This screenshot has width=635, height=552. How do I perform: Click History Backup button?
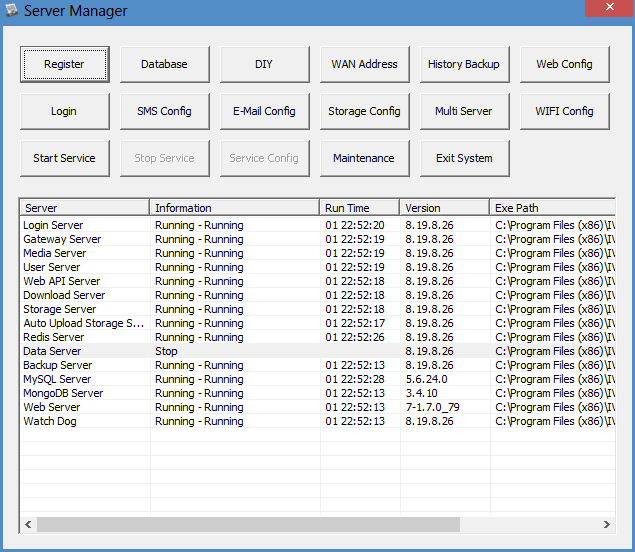tap(465, 64)
